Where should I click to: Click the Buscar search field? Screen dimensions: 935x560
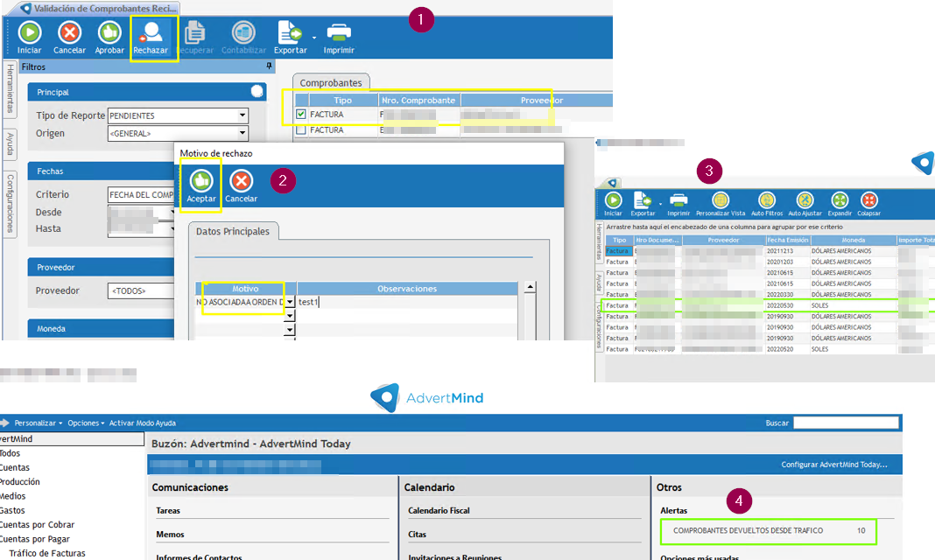click(846, 423)
